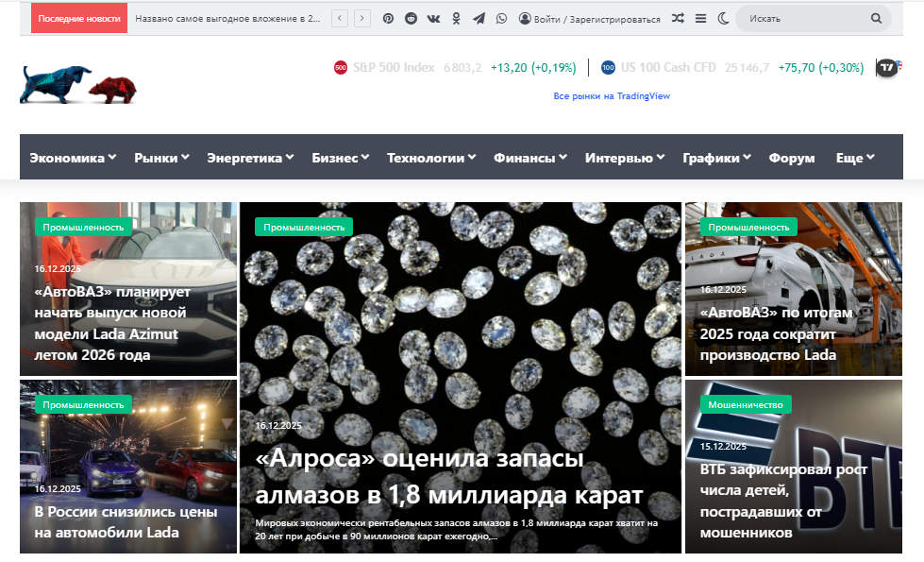
Task: Click the search magnifier icon
Action: pyautogui.click(x=876, y=19)
